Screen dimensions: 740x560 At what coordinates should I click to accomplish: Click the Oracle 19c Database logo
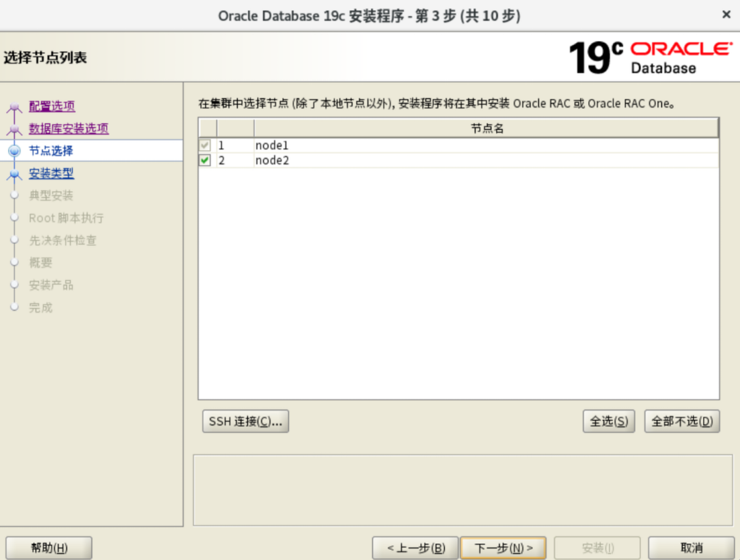pyautogui.click(x=649, y=57)
